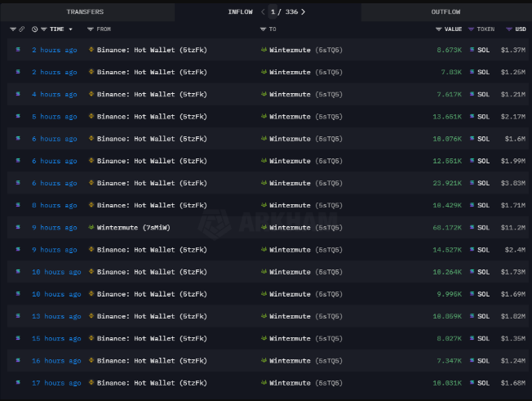Click SOL token label on $1.24M row
The height and width of the screenshot is (401, 532).
483,361
